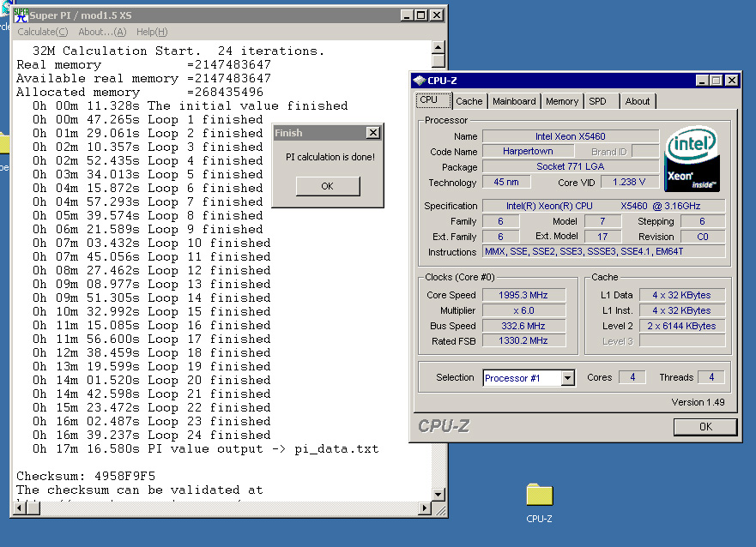Click the Specification field with X5460 @ 3.16GHz
This screenshot has width=756, height=547.
[x=603, y=206]
